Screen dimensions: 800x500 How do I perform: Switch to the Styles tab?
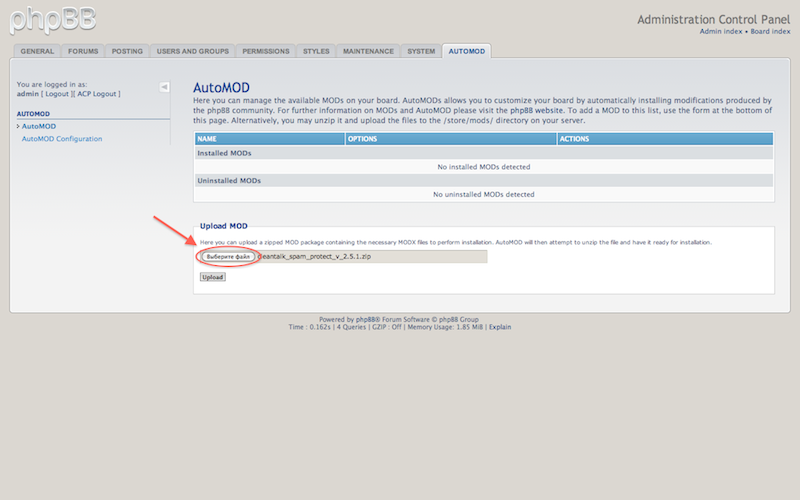pos(316,51)
